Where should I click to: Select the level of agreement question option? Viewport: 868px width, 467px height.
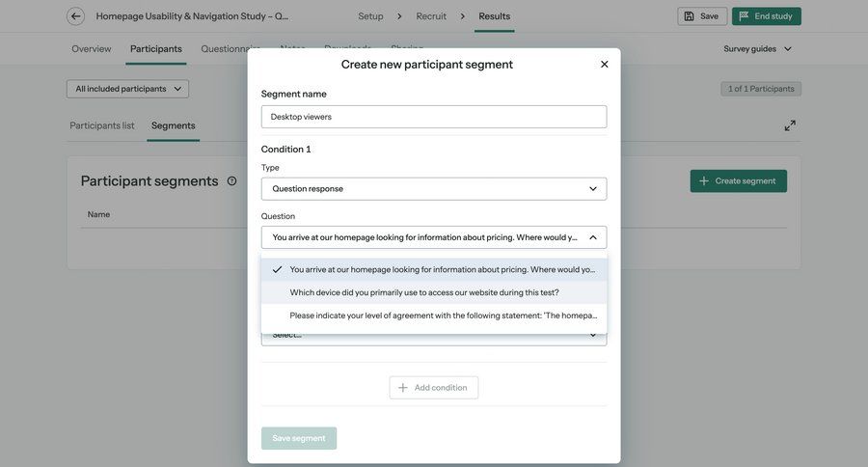click(x=443, y=316)
